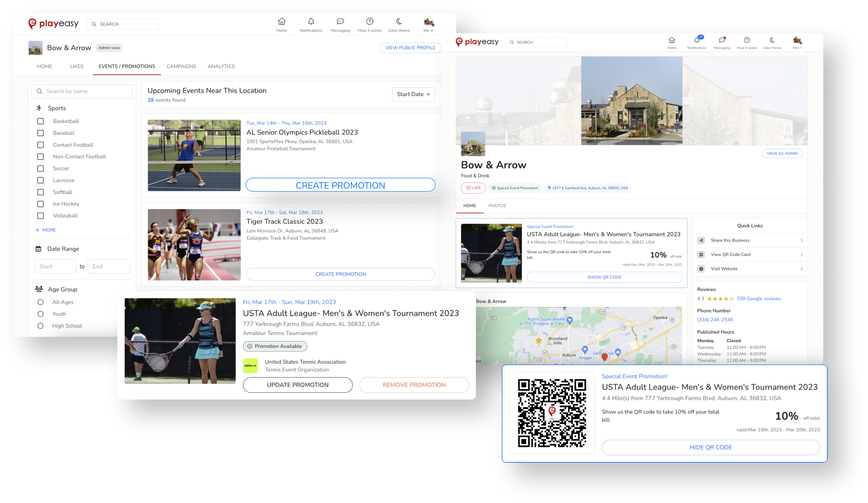Toggle Color theme moon in admin window
The image size is (868, 503).
(x=399, y=21)
